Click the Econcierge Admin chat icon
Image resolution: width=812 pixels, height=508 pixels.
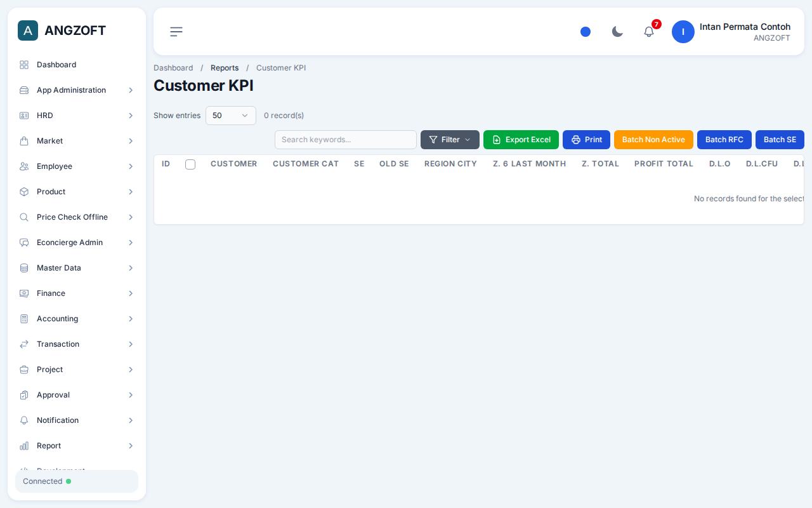[x=24, y=243]
